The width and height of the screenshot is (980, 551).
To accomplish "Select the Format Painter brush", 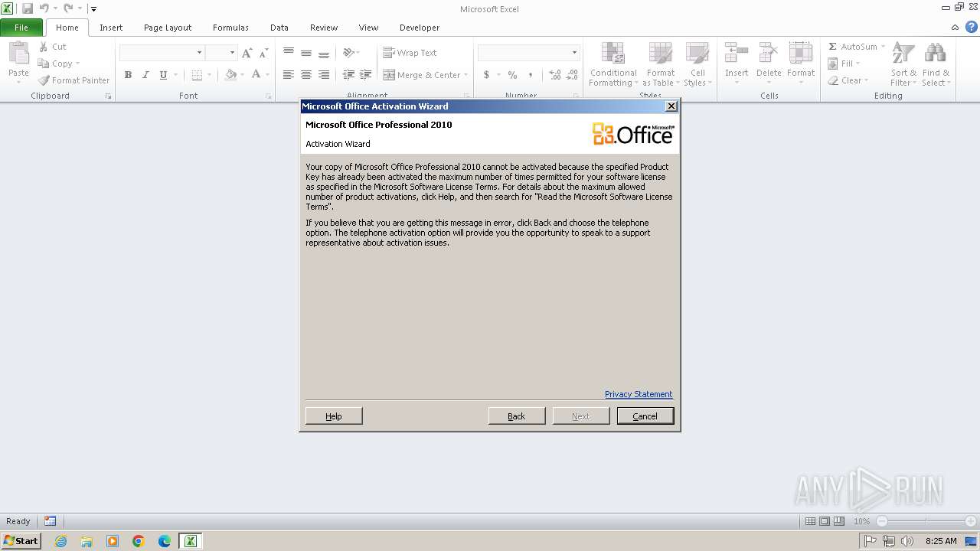I will point(44,80).
